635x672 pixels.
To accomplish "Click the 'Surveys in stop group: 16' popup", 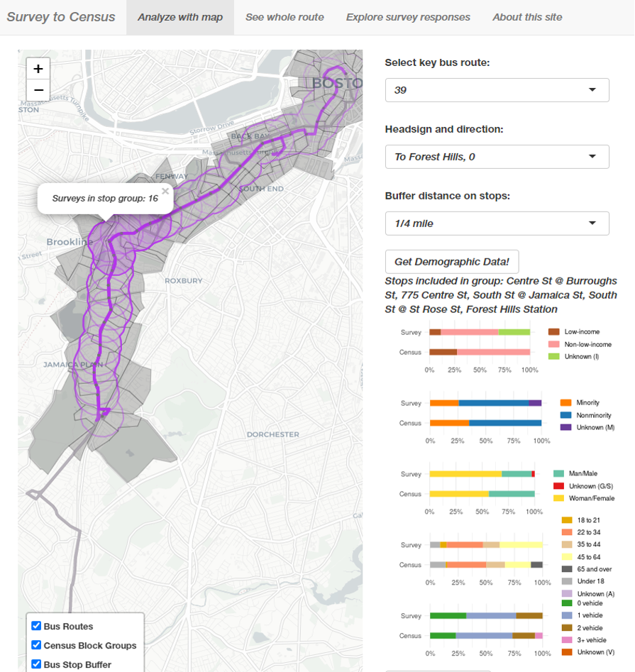I will 106,199.
